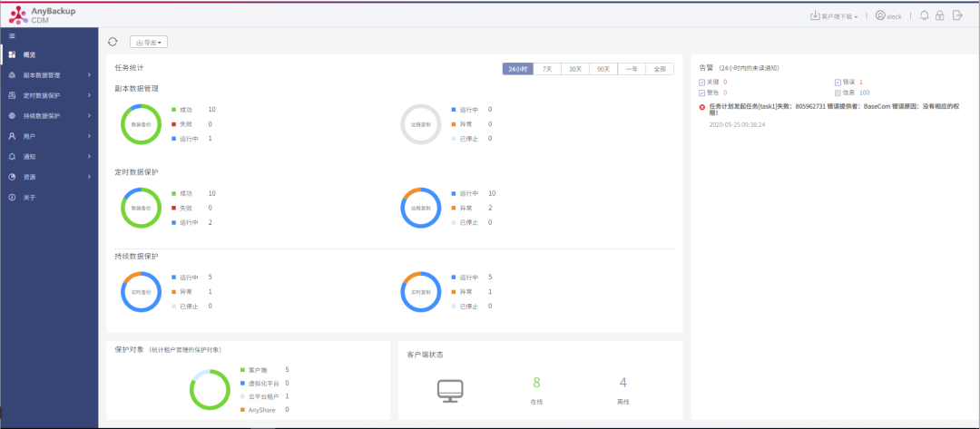Viewport: 980px width, 429px height.
Task: Click the red error icon on alert
Action: (x=702, y=107)
